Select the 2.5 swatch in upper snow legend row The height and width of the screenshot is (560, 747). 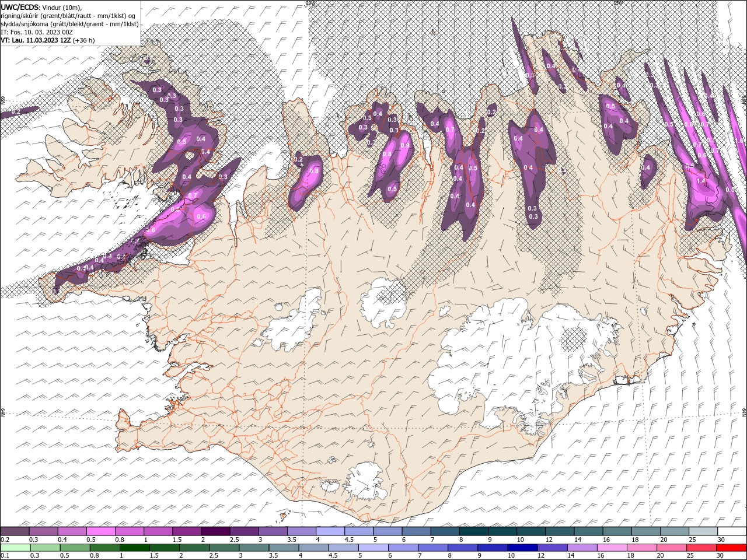tap(244, 531)
